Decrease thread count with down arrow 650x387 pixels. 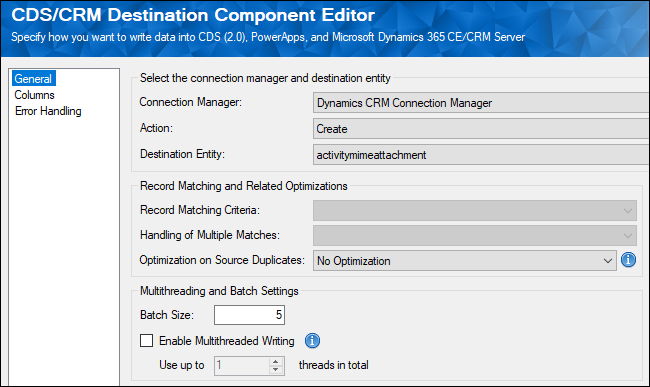pyautogui.click(x=275, y=370)
